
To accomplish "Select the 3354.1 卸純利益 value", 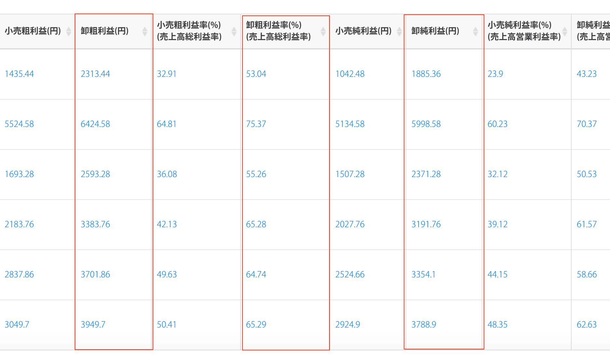I will pyautogui.click(x=423, y=274).
